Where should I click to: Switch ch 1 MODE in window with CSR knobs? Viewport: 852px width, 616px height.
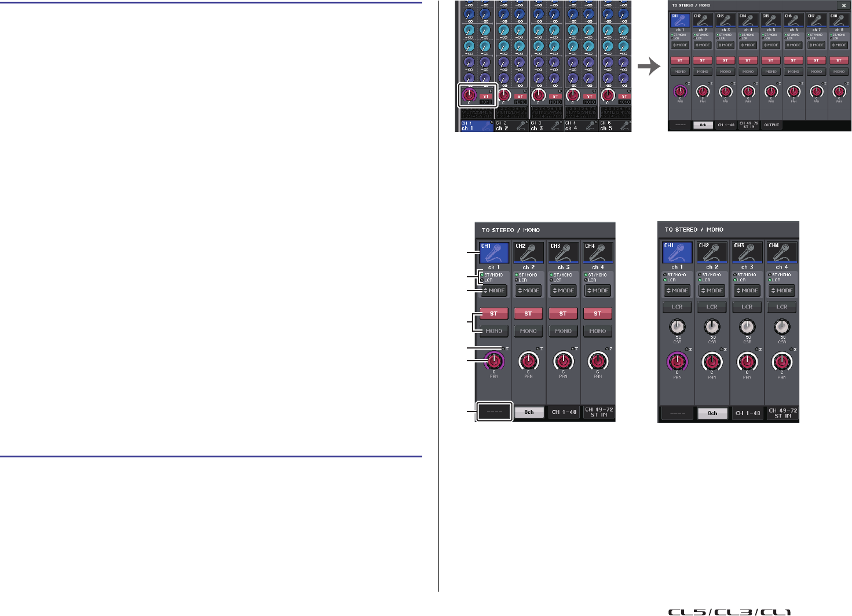(677, 291)
